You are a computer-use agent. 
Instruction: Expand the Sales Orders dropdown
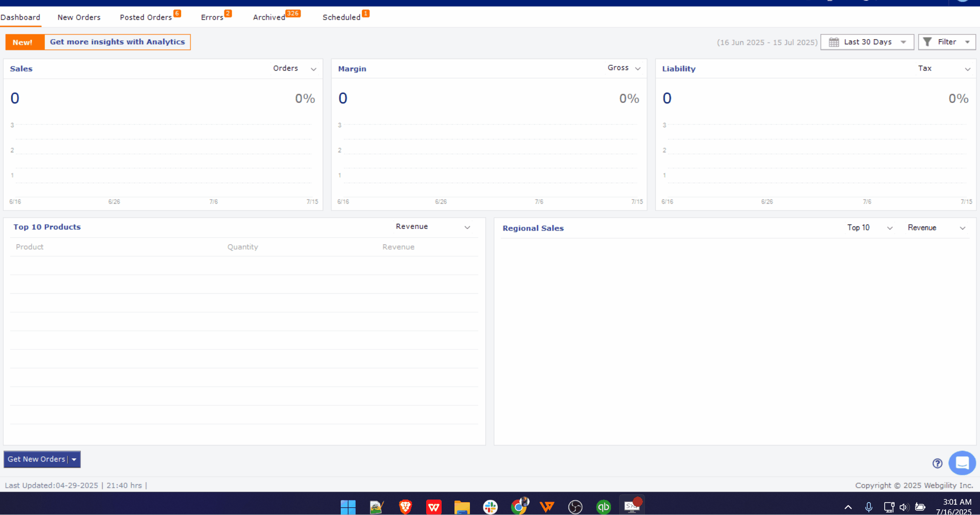[313, 69]
